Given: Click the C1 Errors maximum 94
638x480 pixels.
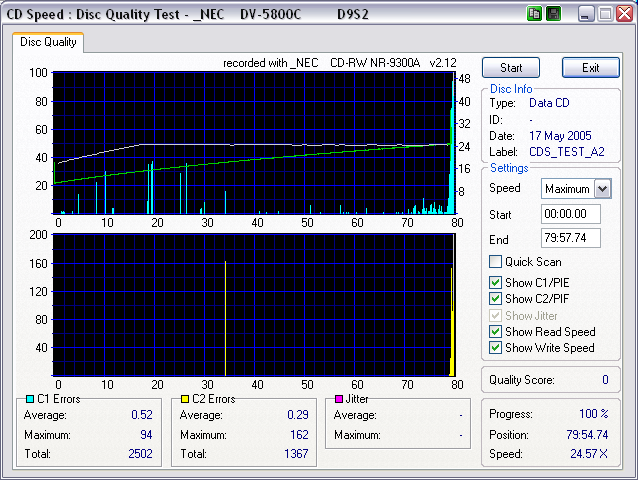Looking at the screenshot, I should 146,435.
